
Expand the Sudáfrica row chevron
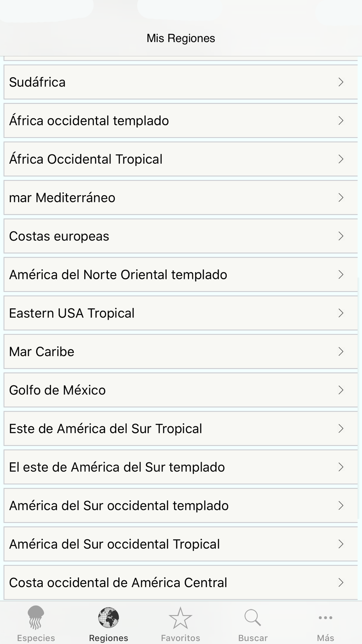click(341, 82)
